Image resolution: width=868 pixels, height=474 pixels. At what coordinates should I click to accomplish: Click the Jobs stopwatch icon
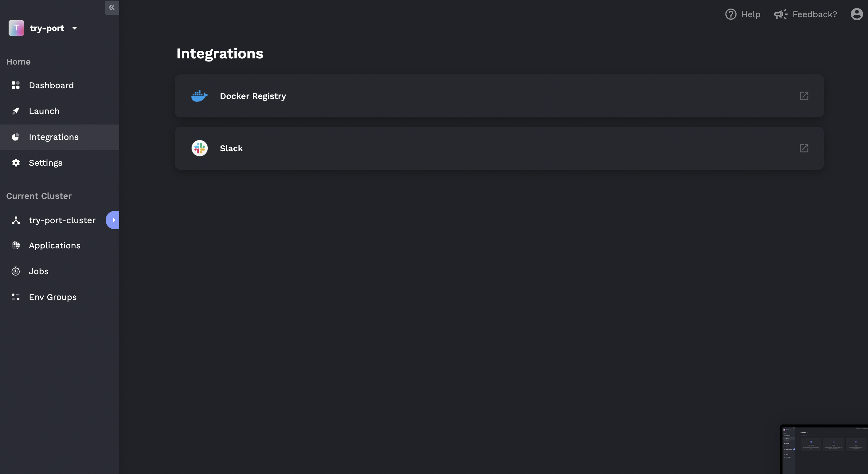15,271
